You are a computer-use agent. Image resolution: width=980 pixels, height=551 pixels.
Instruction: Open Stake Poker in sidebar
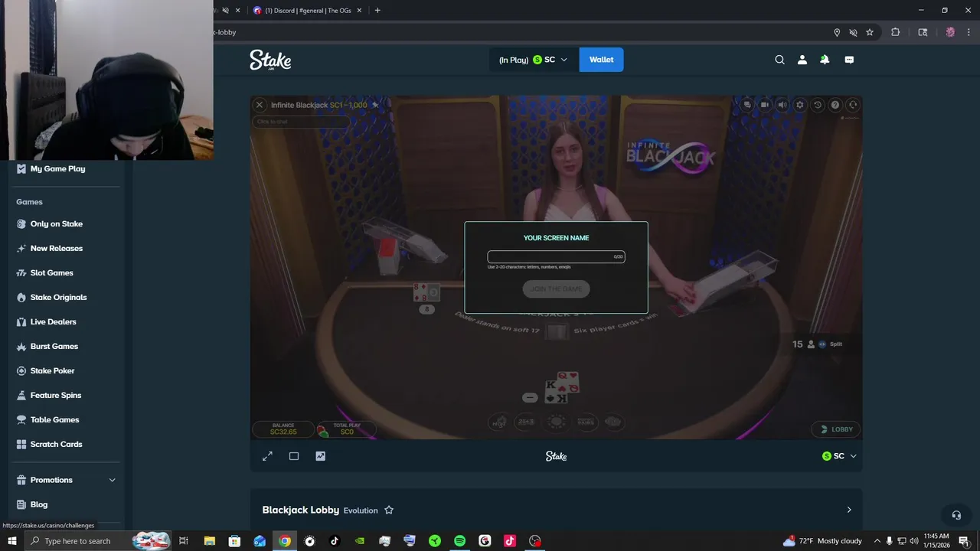[x=52, y=370]
